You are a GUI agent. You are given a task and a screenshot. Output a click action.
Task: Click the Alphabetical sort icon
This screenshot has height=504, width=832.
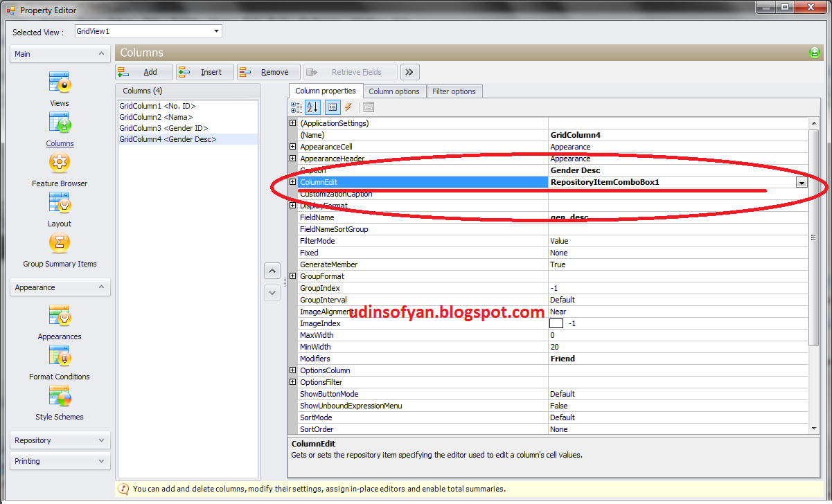tap(312, 107)
